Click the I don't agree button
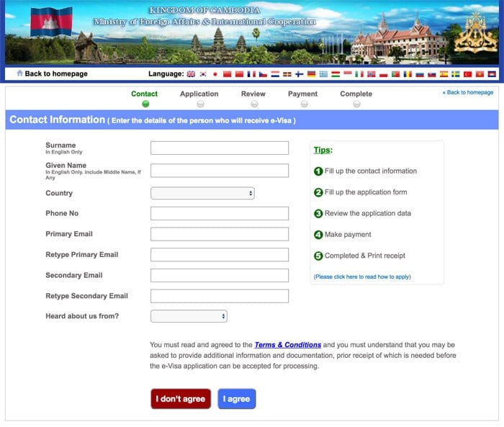504x427 pixels. (x=181, y=399)
